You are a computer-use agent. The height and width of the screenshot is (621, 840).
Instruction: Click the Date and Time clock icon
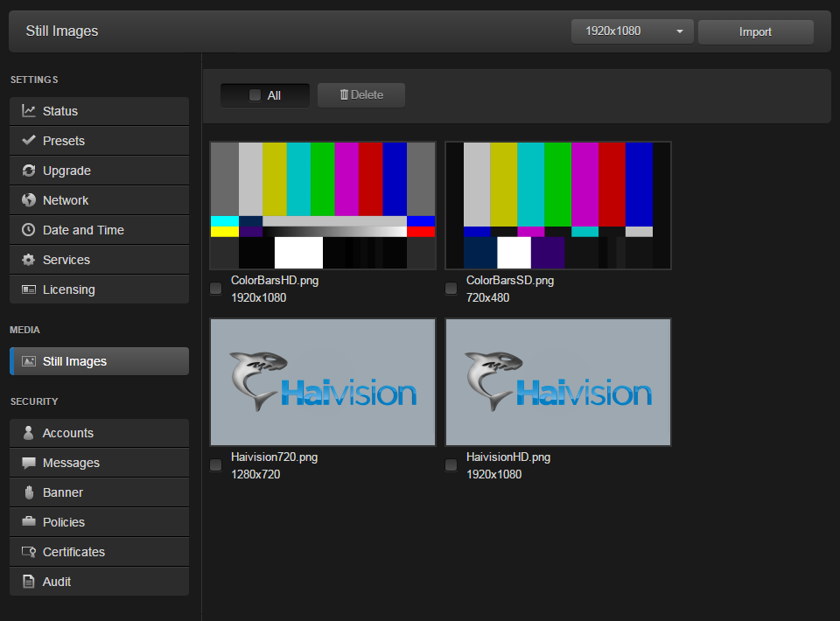[29, 230]
